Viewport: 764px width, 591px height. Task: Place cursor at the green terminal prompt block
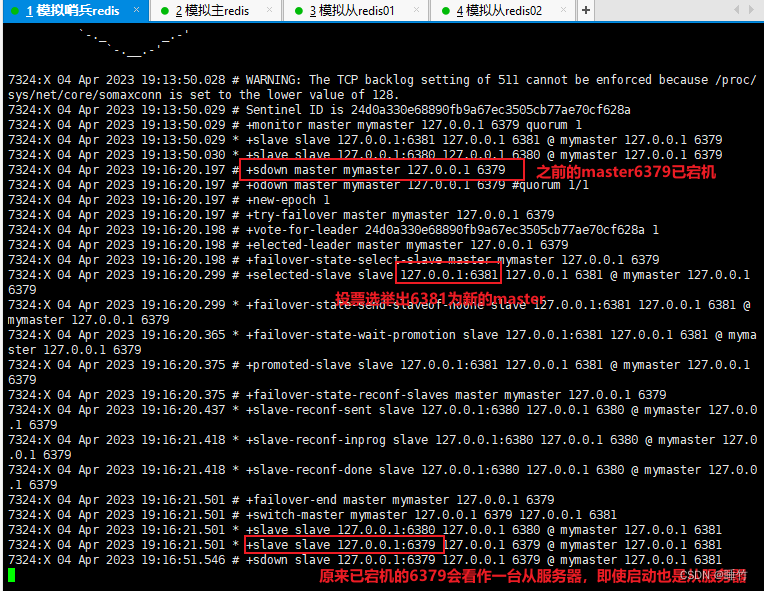tap(11, 575)
